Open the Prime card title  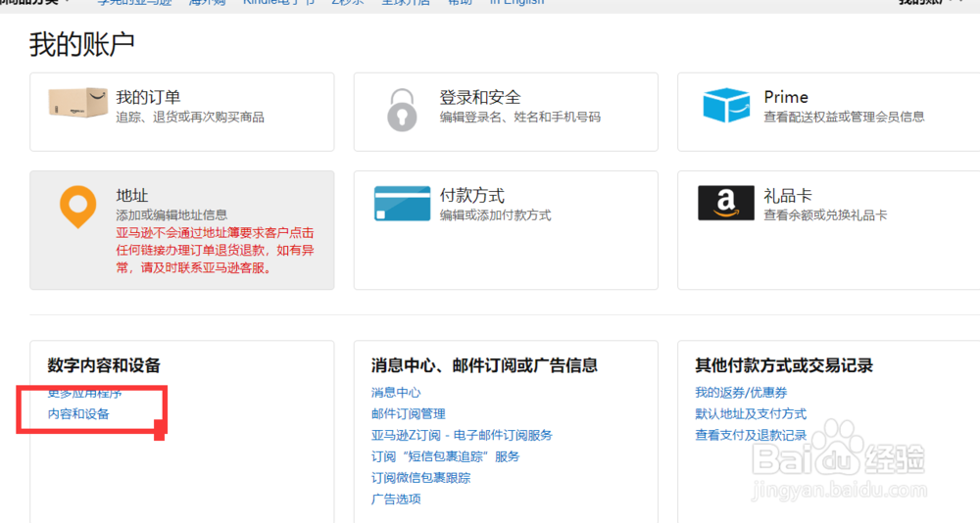tap(786, 97)
